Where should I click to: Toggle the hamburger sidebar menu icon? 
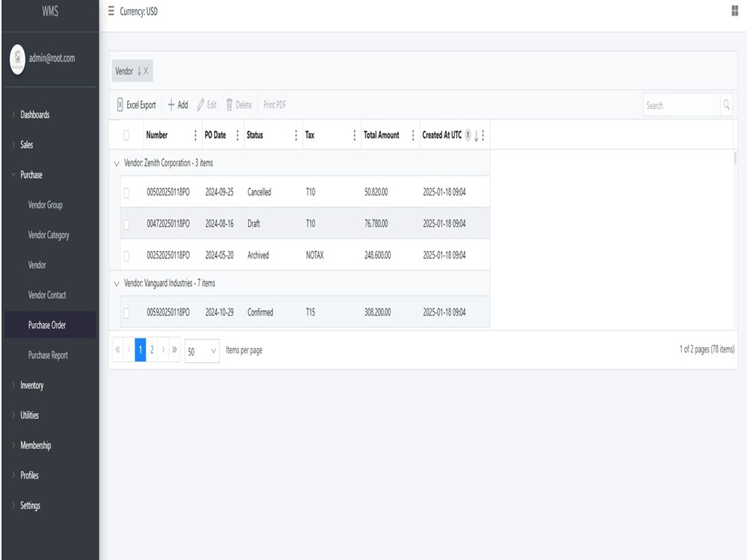click(x=111, y=11)
